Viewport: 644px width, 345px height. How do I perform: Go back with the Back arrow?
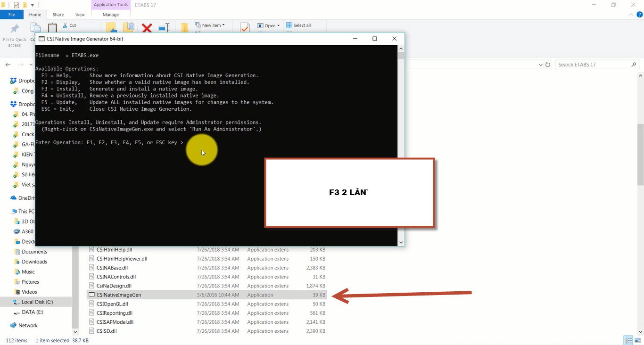[8, 65]
